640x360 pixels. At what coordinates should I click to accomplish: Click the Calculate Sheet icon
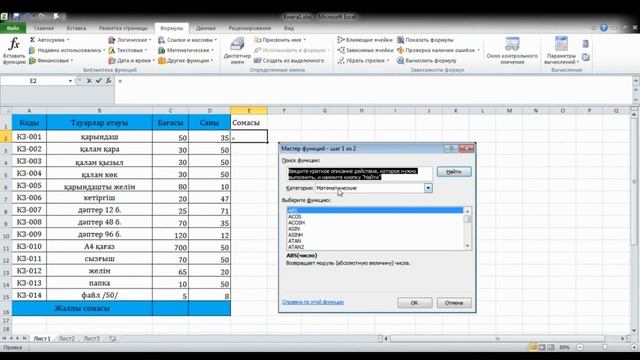[585, 58]
